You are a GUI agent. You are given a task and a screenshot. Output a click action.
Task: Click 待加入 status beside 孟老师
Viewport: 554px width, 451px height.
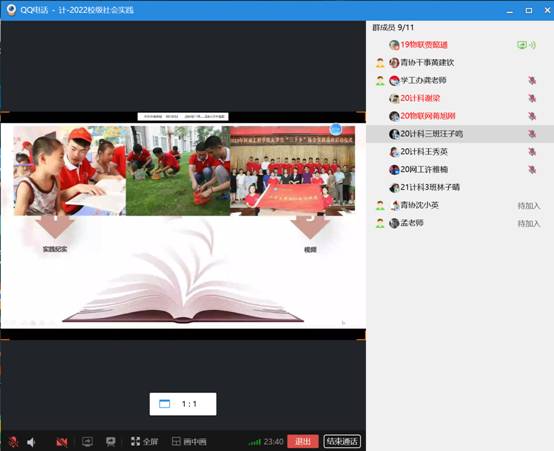click(529, 223)
